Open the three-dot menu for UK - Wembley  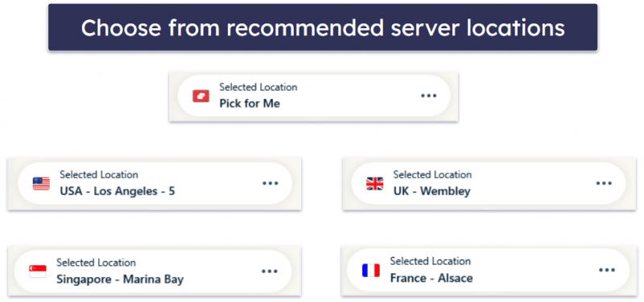point(605,184)
